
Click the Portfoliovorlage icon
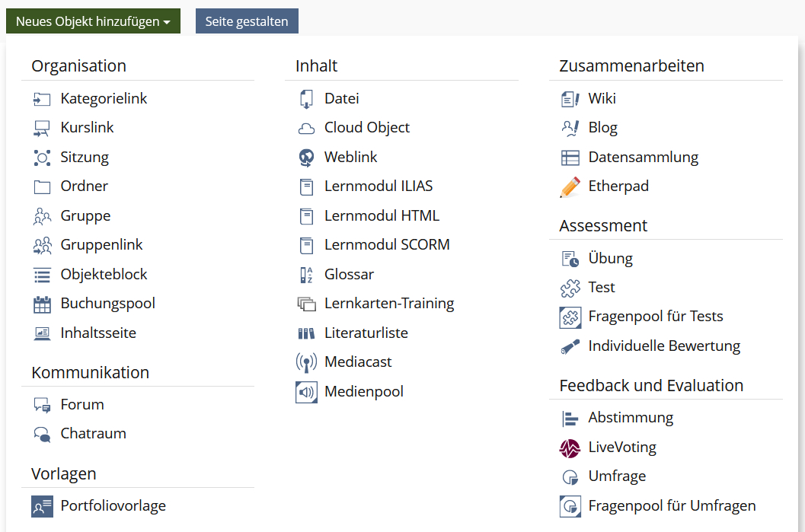click(42, 506)
